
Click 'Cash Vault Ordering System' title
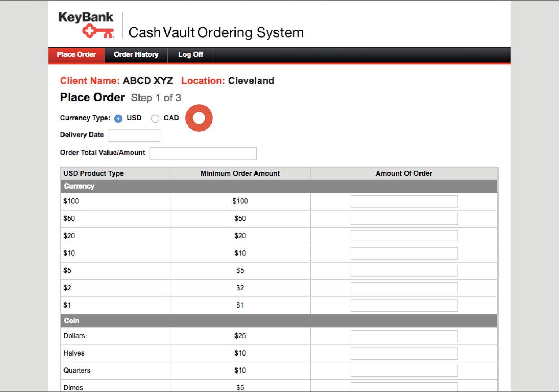(216, 32)
